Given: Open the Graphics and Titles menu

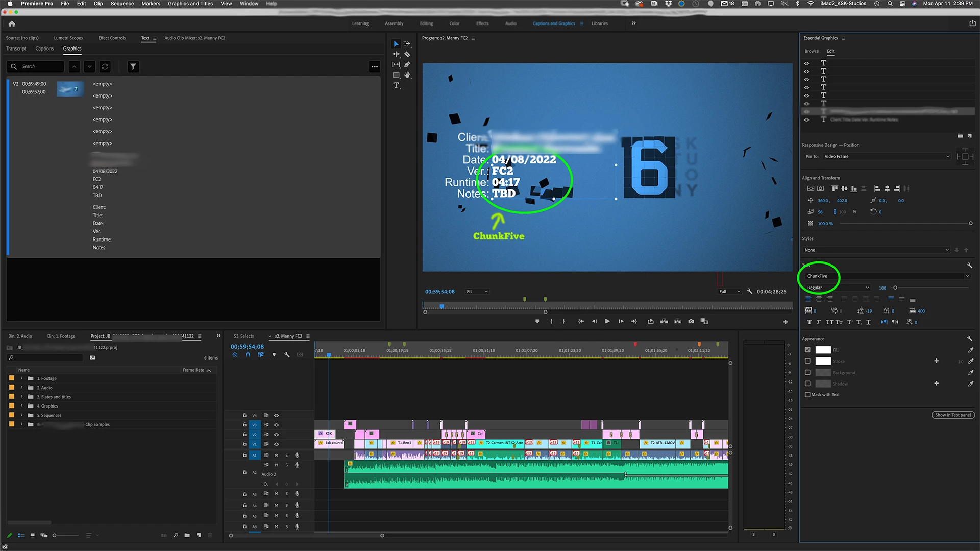Looking at the screenshot, I should [x=190, y=4].
